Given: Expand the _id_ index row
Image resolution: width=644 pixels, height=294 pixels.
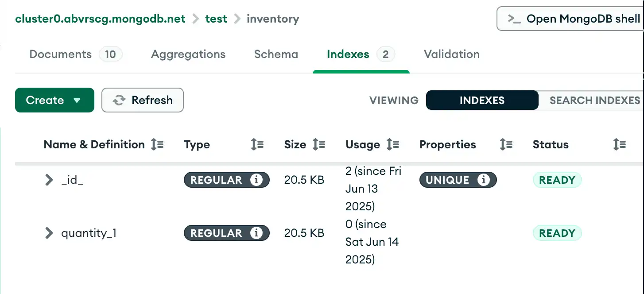Looking at the screenshot, I should [x=49, y=180].
